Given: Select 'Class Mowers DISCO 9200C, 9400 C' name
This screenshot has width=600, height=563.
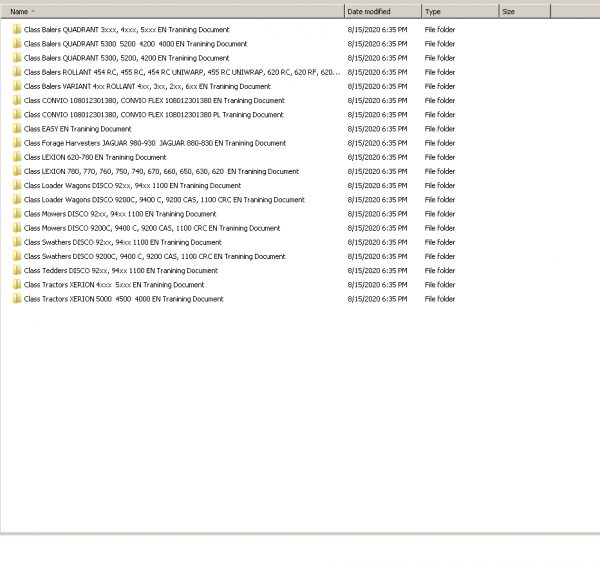Looking at the screenshot, I should tap(152, 228).
